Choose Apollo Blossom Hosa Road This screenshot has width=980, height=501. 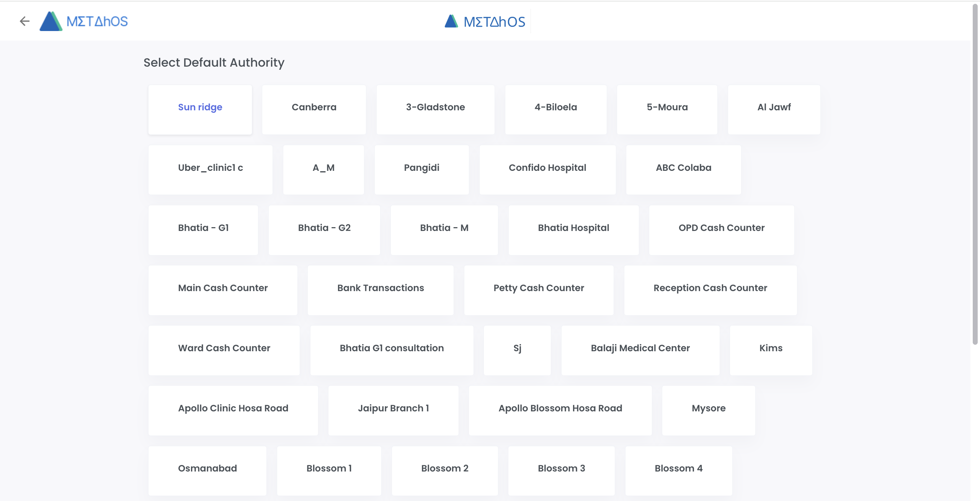(560, 410)
